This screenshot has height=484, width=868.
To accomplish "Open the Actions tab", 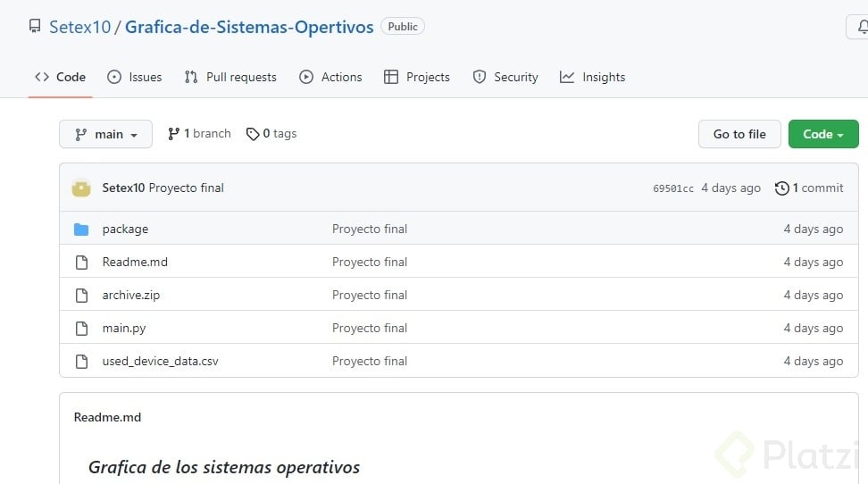I will click(330, 77).
